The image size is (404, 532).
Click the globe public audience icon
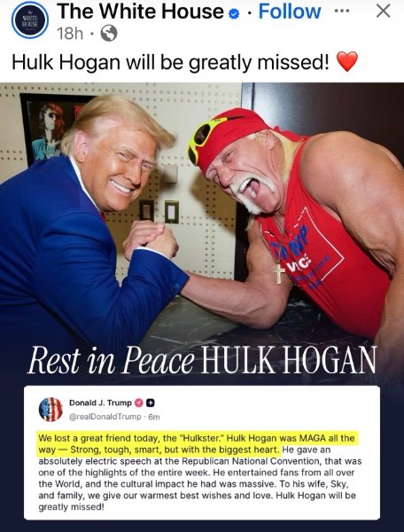click(x=109, y=34)
